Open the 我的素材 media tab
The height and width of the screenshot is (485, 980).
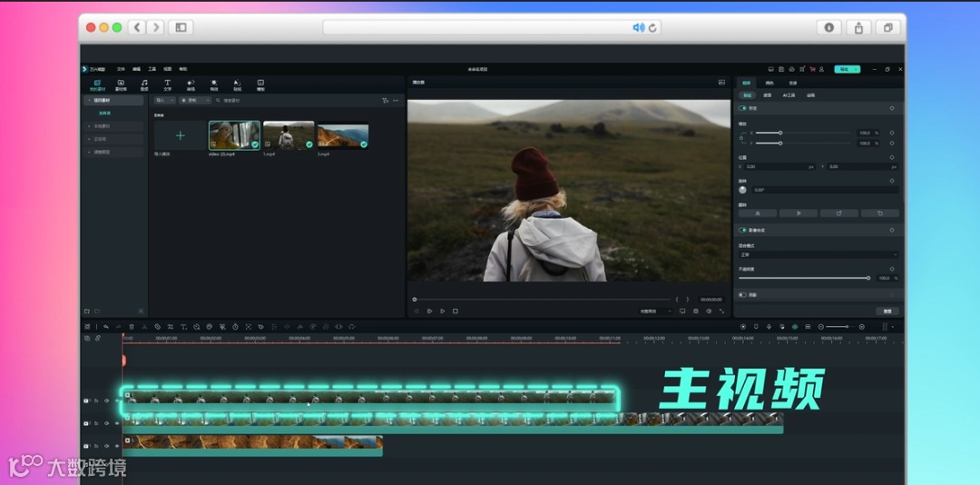(x=97, y=85)
